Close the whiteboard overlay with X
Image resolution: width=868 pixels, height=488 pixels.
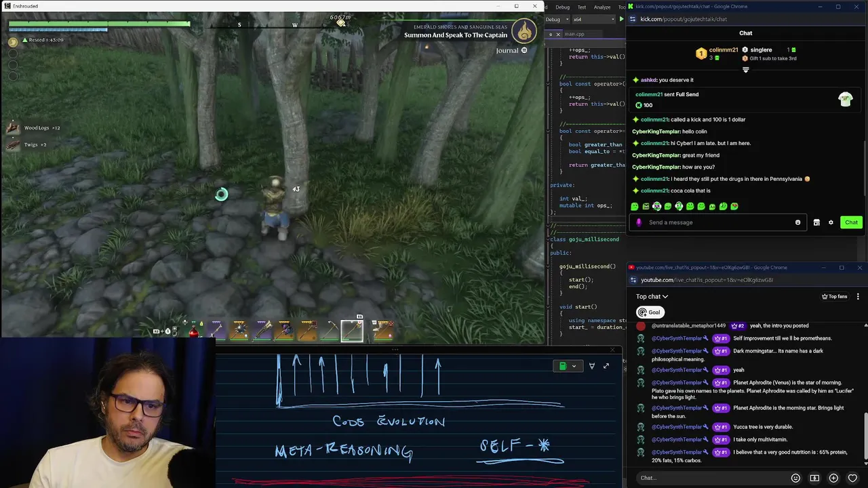pyautogui.click(x=613, y=350)
